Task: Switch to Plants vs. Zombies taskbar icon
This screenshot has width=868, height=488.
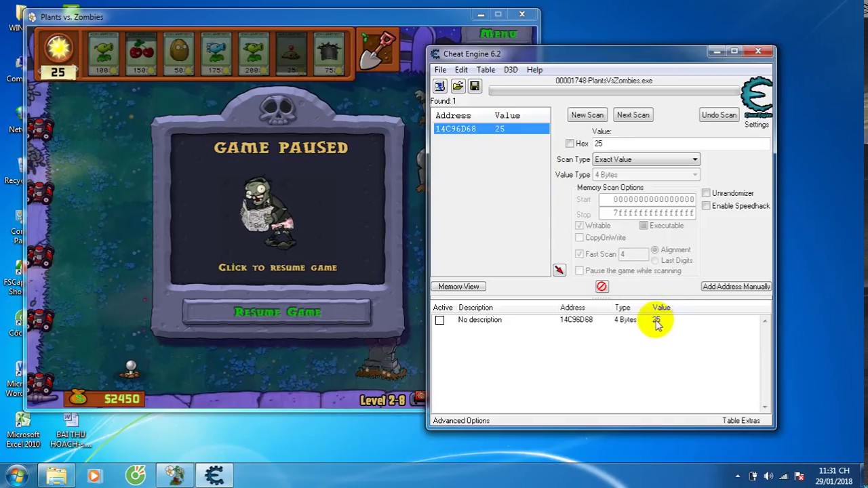Action: [x=175, y=476]
